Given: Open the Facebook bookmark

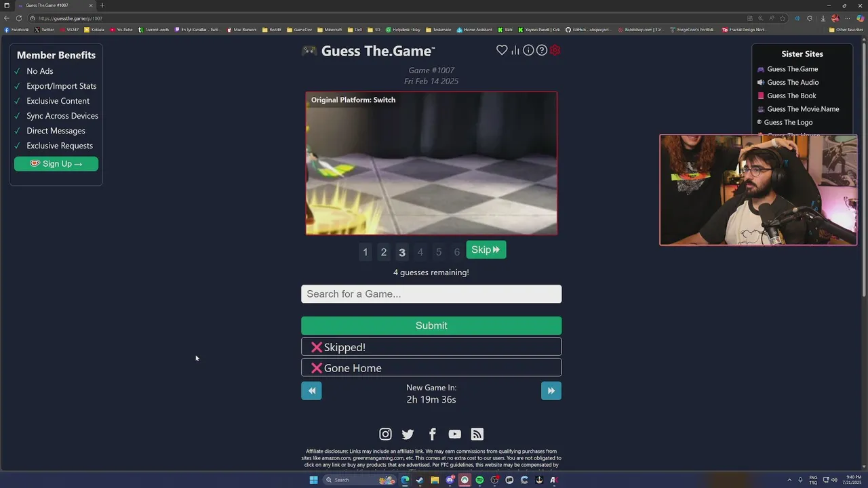Looking at the screenshot, I should coord(16,30).
